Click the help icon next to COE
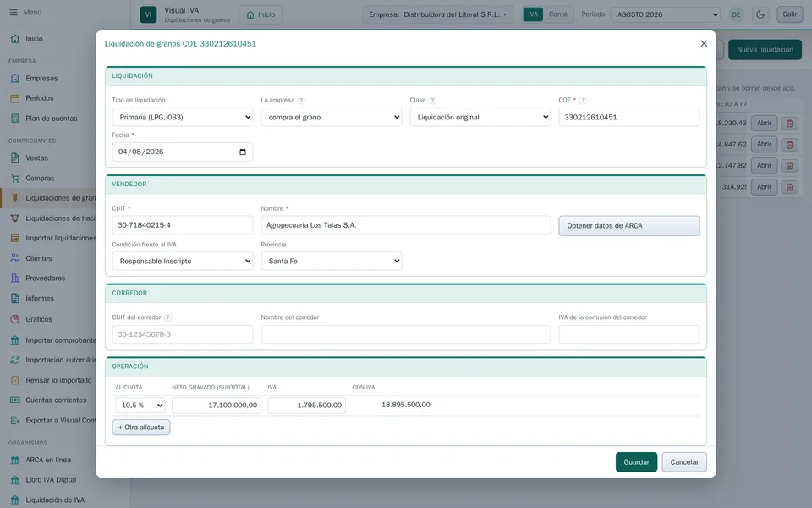 (583, 101)
